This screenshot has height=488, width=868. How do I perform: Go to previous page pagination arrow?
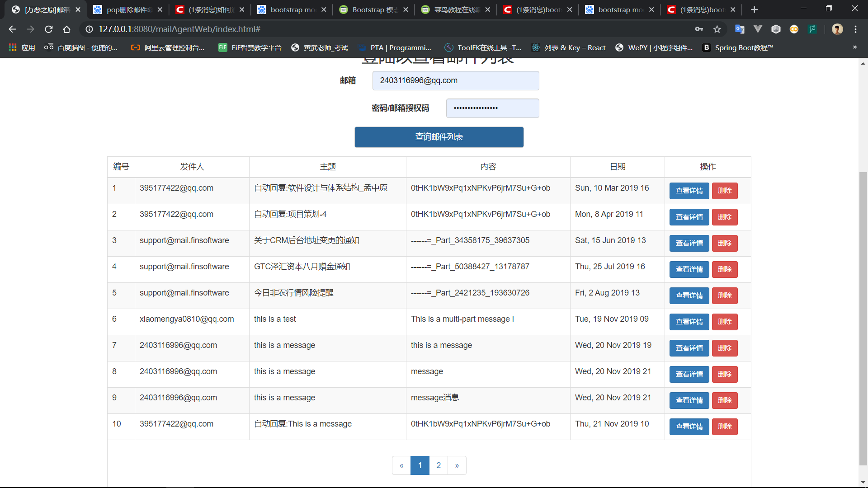click(401, 465)
